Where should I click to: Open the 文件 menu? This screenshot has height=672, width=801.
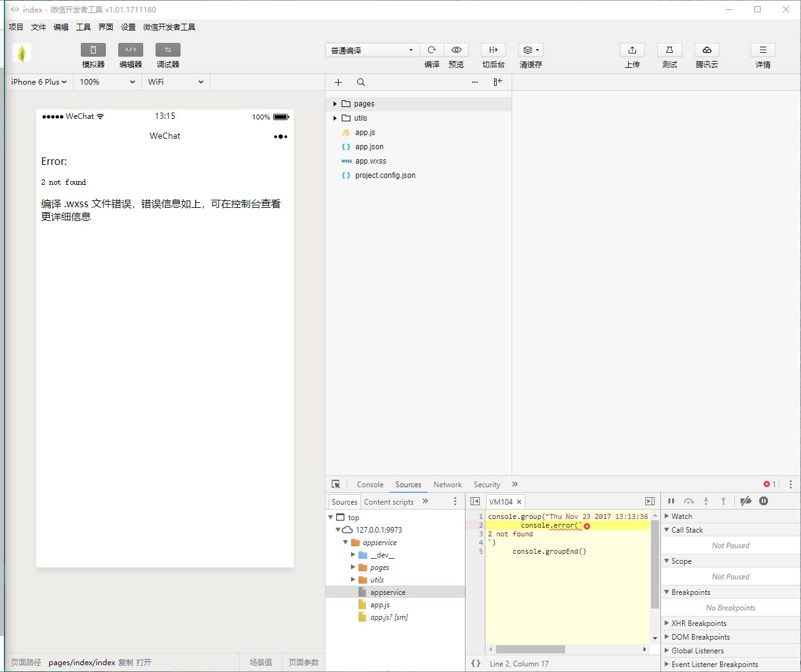coord(39,27)
